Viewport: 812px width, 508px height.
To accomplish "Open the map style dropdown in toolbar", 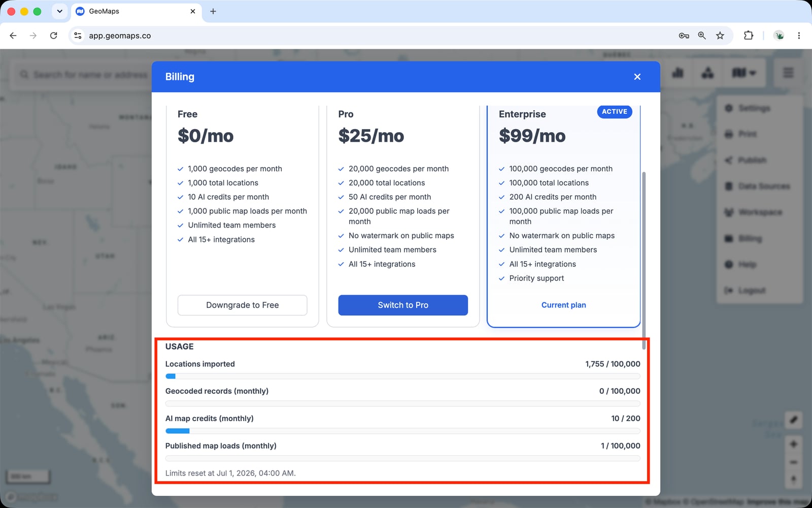I will (744, 73).
